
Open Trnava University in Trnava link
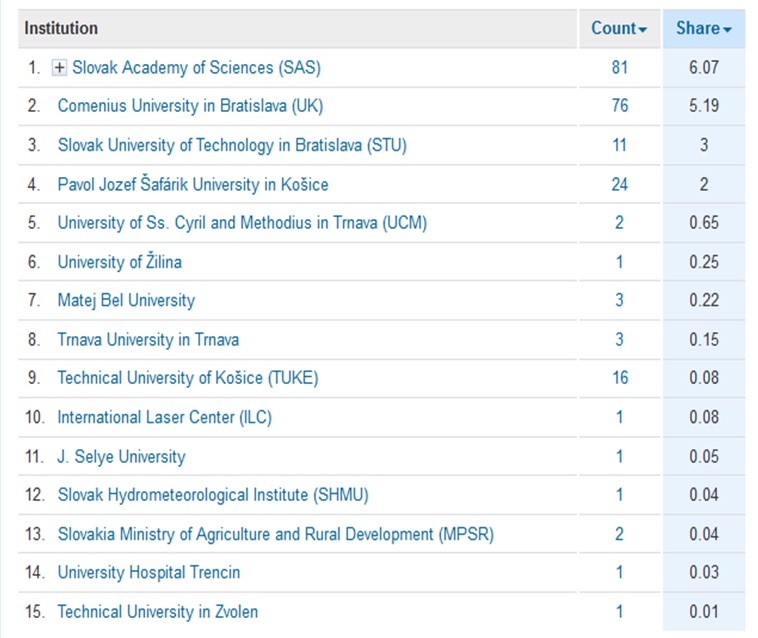148,339
